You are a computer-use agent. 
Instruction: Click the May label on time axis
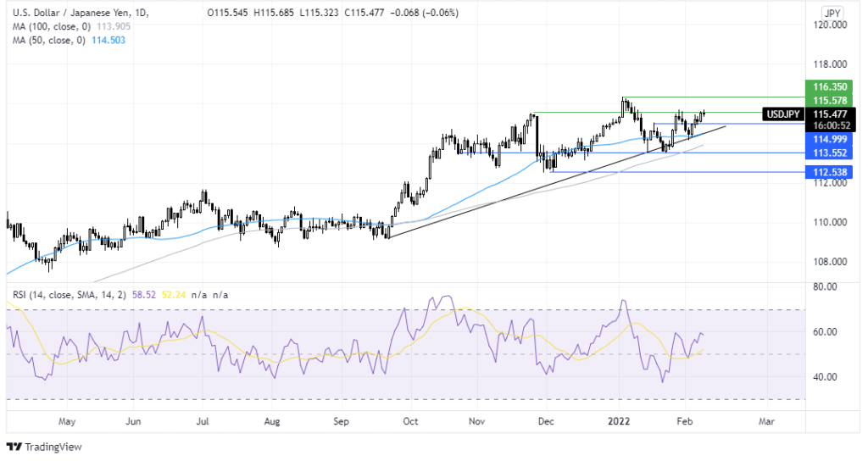(x=66, y=421)
